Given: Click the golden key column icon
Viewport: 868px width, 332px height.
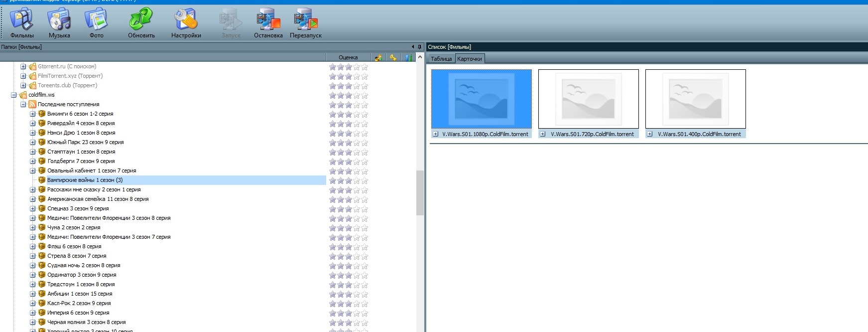Looking at the screenshot, I should point(393,57).
